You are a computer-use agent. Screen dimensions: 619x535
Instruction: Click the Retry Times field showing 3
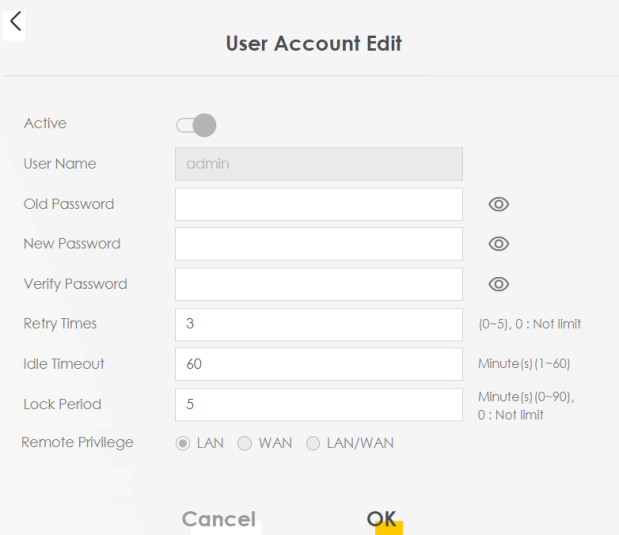[x=318, y=324]
